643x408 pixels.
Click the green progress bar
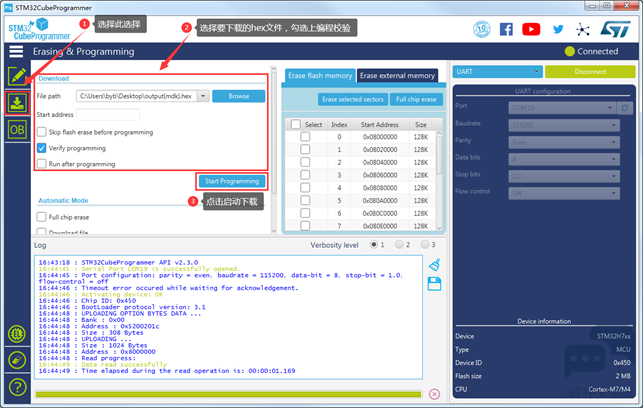[x=228, y=394]
